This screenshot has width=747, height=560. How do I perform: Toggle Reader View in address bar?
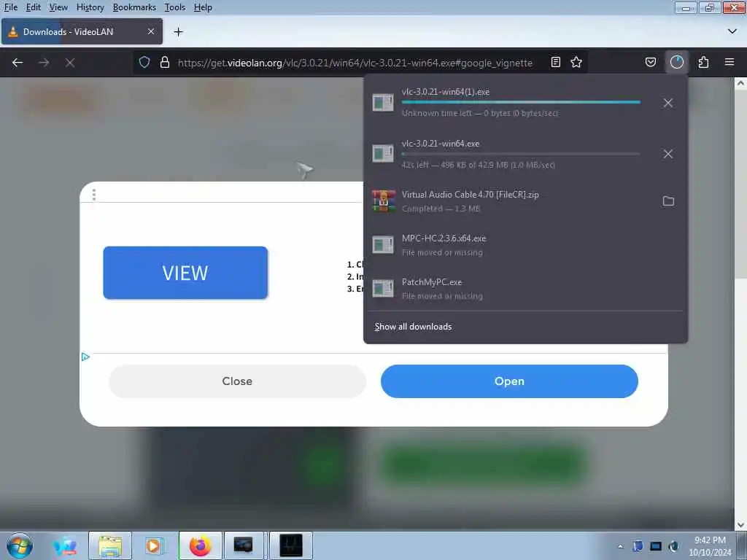click(555, 63)
